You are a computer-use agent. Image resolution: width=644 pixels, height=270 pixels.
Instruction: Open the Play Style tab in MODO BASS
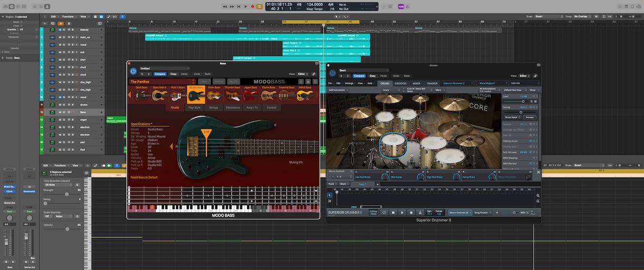(194, 107)
